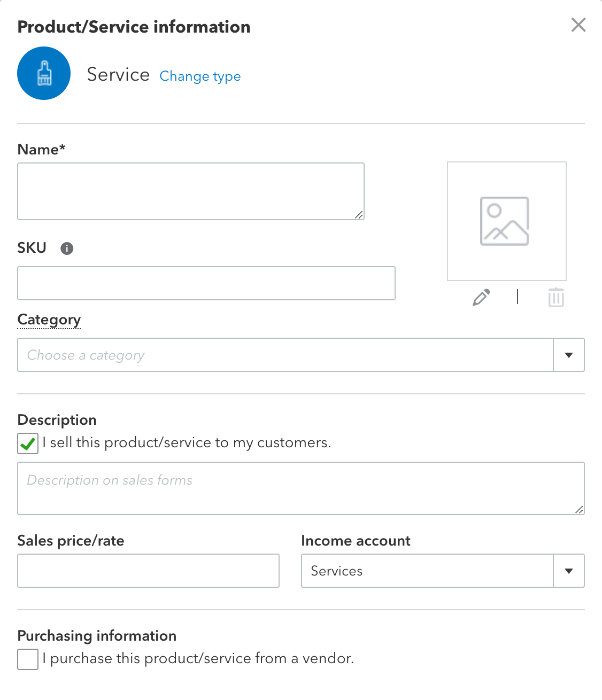The height and width of the screenshot is (700, 602).
Task: Click the SKU info icon
Action: tap(67, 248)
